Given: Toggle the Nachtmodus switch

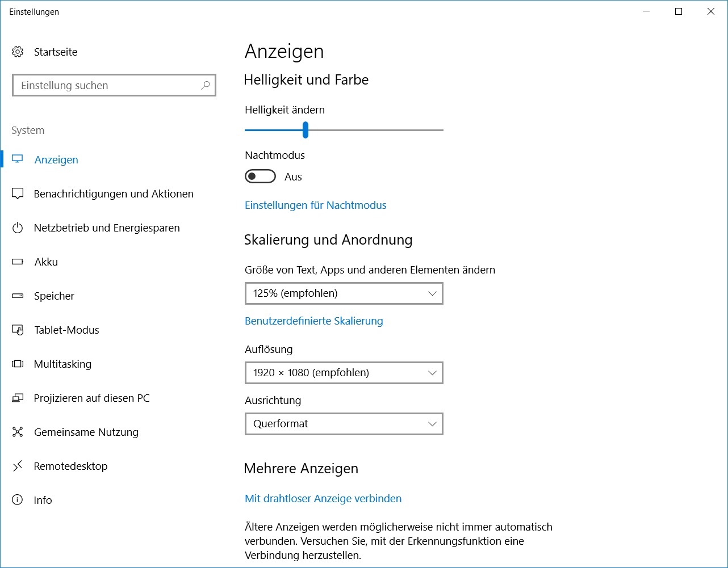Looking at the screenshot, I should (x=260, y=177).
